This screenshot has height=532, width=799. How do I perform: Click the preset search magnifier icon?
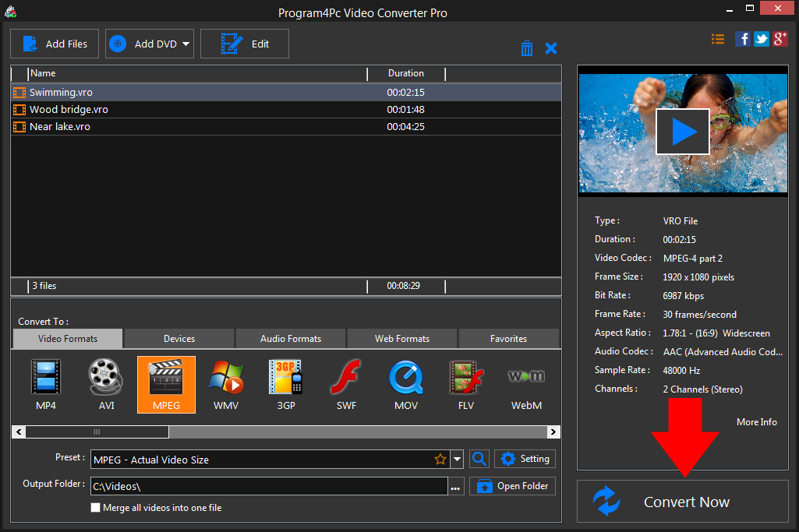479,459
